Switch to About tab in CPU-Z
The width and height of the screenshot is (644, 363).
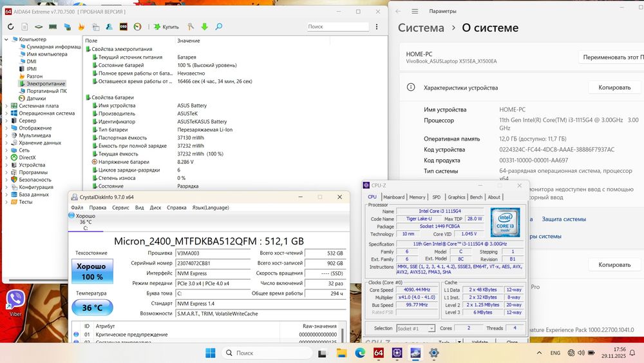[494, 197]
